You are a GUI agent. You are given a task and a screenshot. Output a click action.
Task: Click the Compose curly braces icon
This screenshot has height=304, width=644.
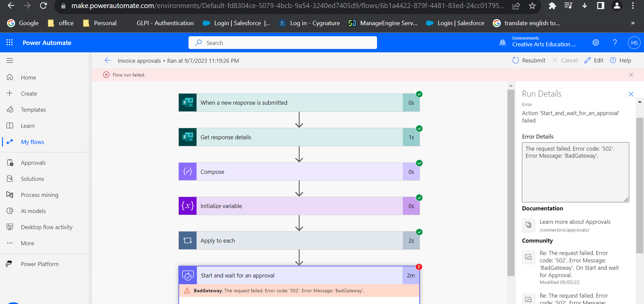187,171
